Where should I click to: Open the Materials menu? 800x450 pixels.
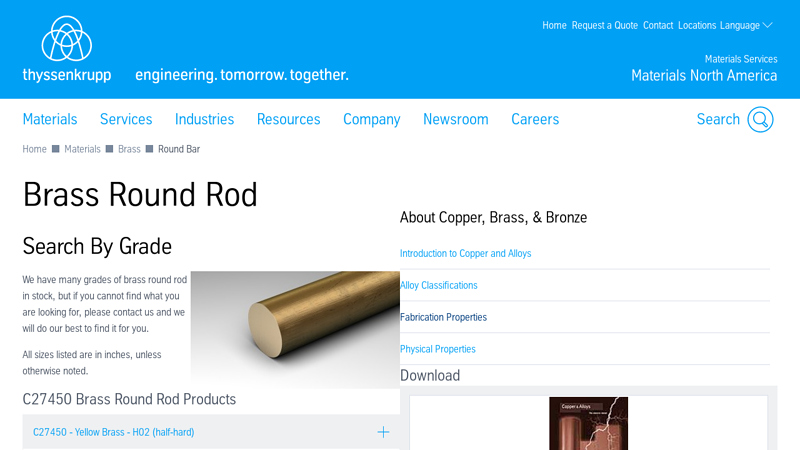(x=50, y=119)
